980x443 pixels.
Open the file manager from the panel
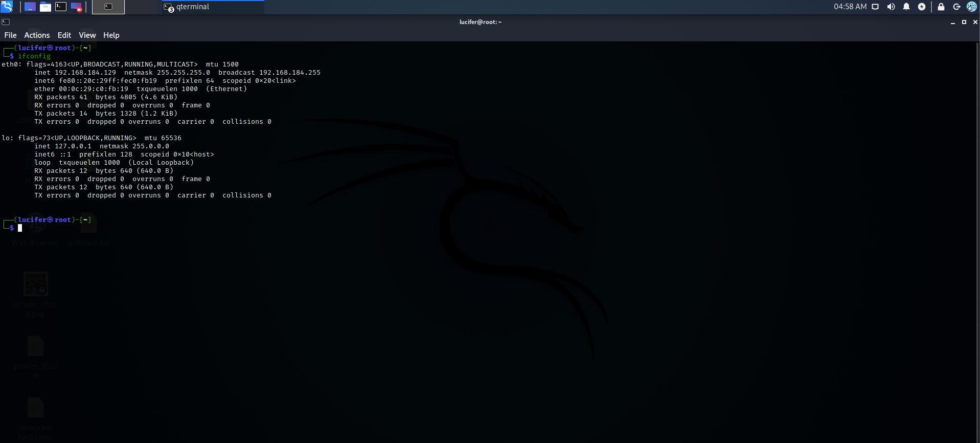[45, 7]
